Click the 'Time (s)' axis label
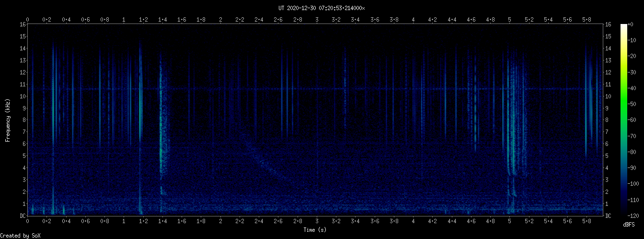Screen dimensions: 644x239 coord(315,230)
